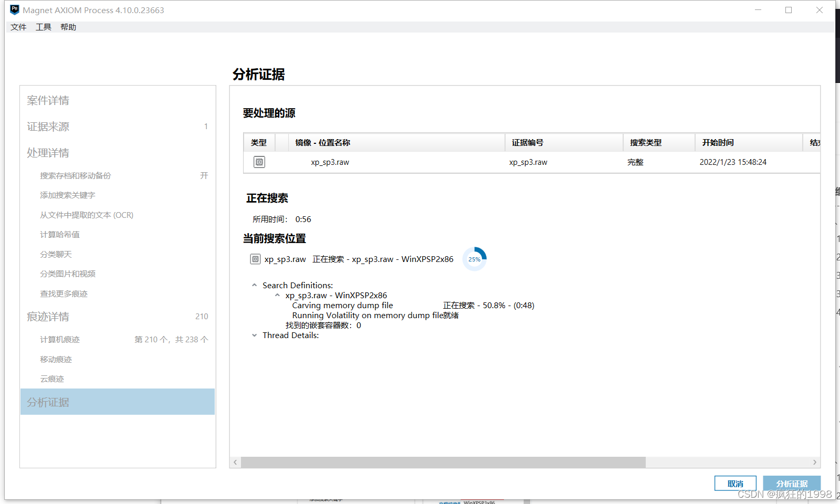Click the 2022/1/23 15:48:24 start time
840x504 pixels.
point(733,162)
